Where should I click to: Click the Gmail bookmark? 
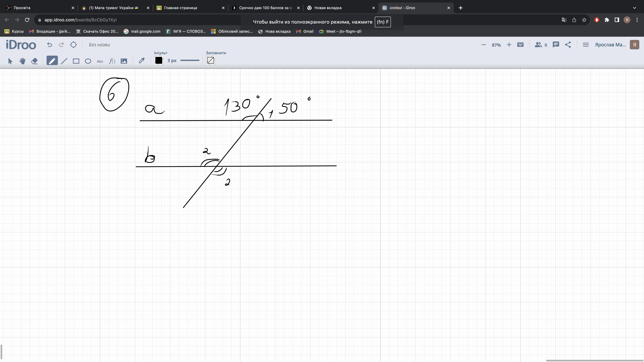click(308, 31)
